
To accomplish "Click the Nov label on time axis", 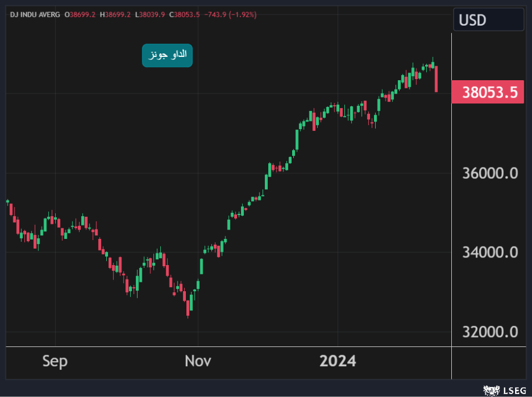I will pyautogui.click(x=198, y=361).
